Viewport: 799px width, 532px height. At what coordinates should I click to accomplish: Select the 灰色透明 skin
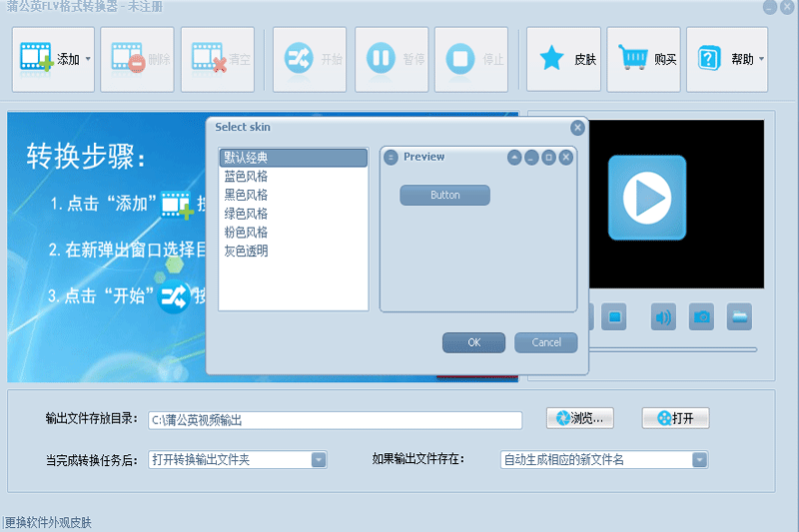(x=294, y=251)
